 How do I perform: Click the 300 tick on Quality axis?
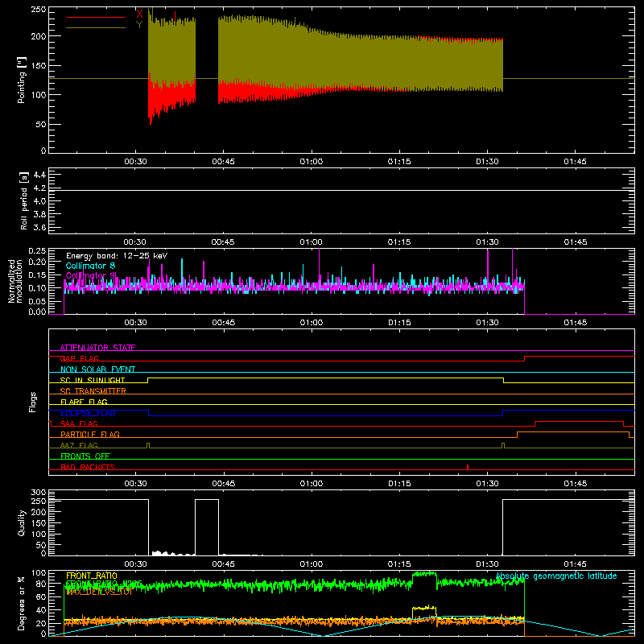39,493
